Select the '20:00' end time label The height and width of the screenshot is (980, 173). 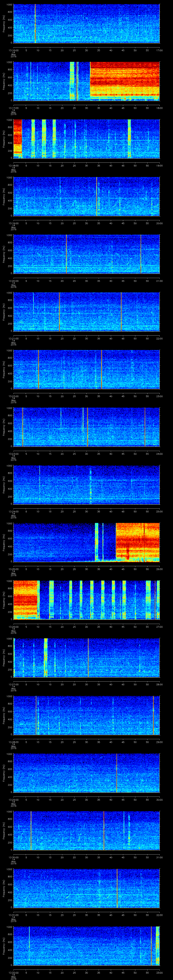click(159, 223)
